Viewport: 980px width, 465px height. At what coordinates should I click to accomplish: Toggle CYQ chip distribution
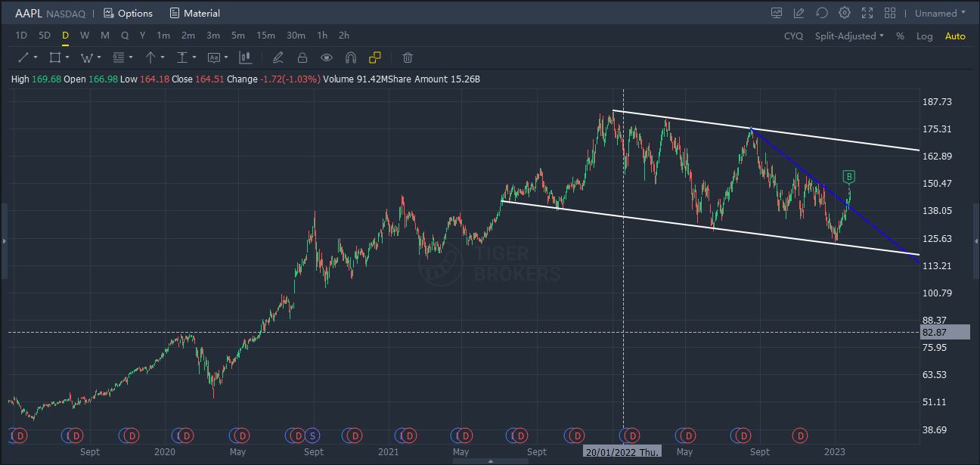793,36
